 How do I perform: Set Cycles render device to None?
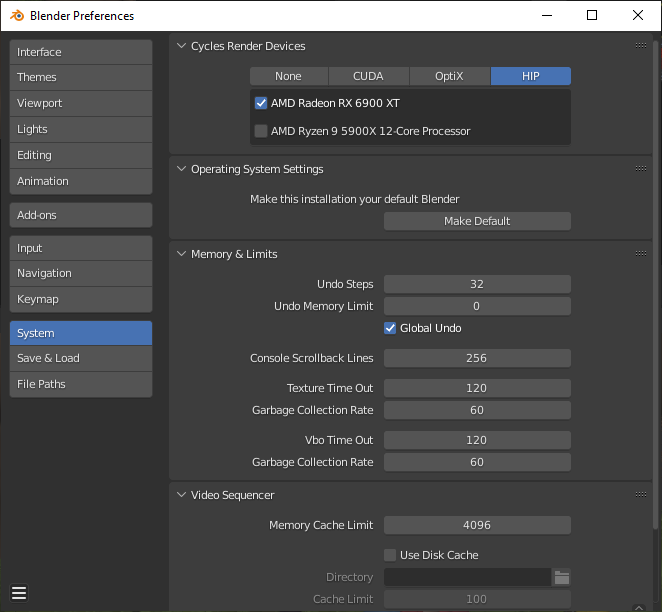(289, 76)
